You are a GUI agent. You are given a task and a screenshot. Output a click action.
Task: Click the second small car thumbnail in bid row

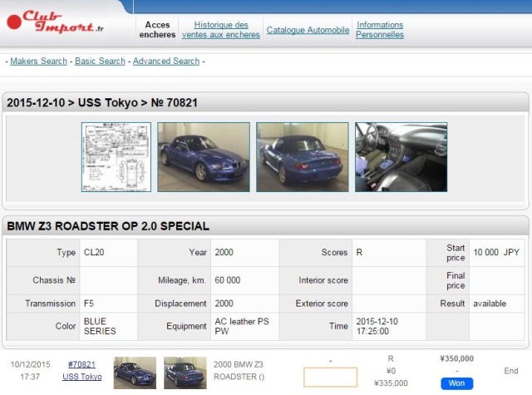coord(185,373)
